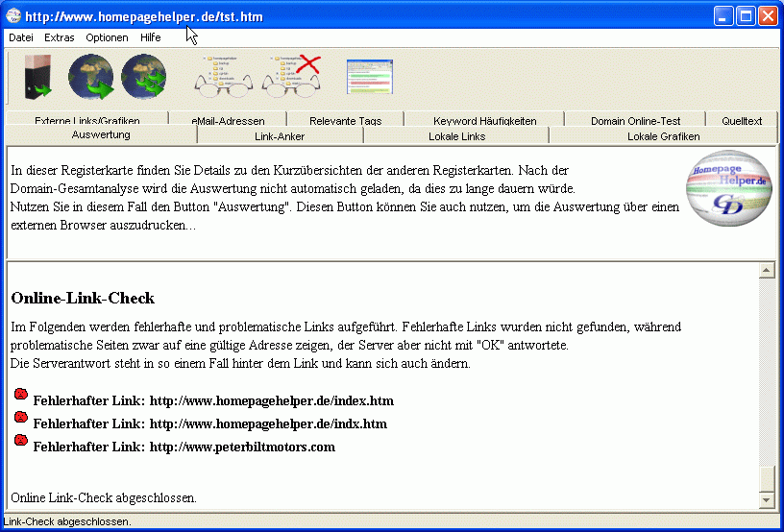This screenshot has height=532, width=784.
Task: Click the single-arrow globe online analysis icon
Action: tap(91, 77)
